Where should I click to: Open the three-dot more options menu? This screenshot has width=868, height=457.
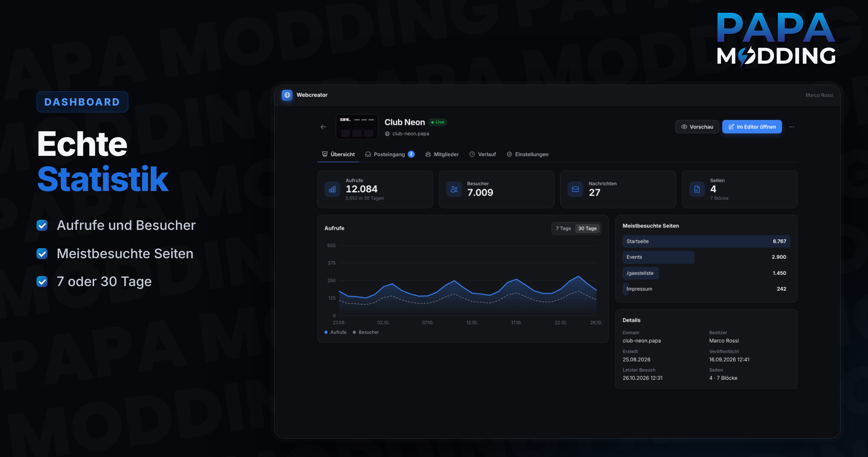click(x=792, y=127)
